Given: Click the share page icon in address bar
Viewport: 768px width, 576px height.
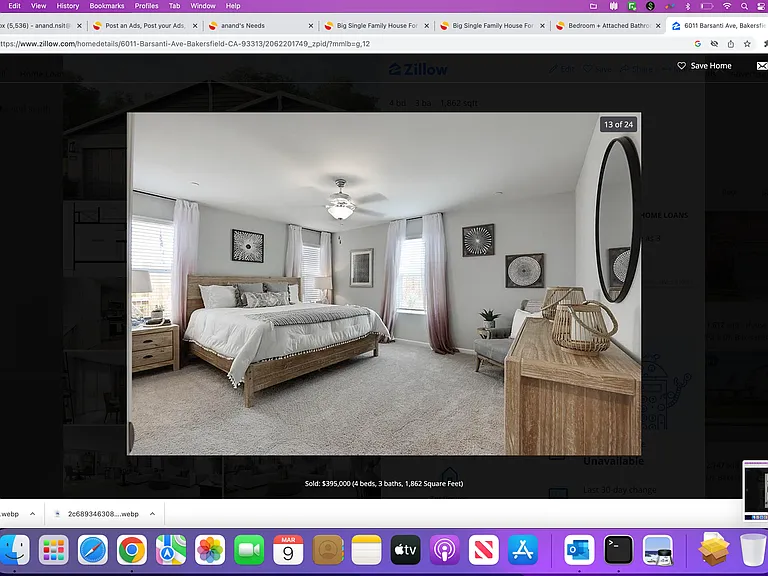Looking at the screenshot, I should [731, 44].
